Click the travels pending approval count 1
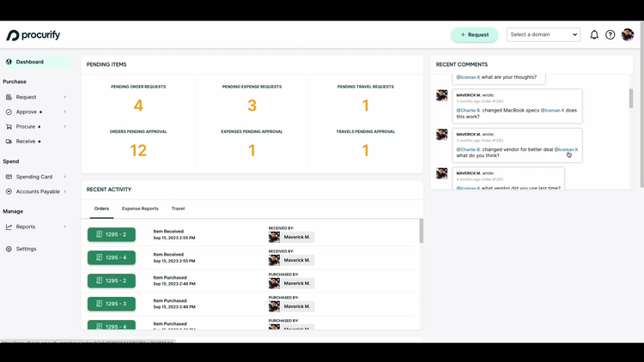This screenshot has width=644, height=362. [x=366, y=150]
